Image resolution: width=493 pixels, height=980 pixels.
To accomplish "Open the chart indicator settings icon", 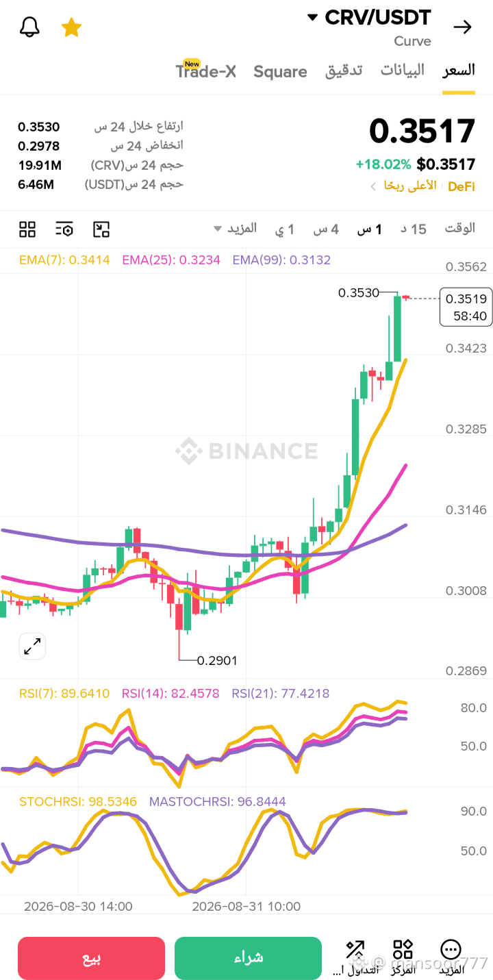I will coord(64,229).
